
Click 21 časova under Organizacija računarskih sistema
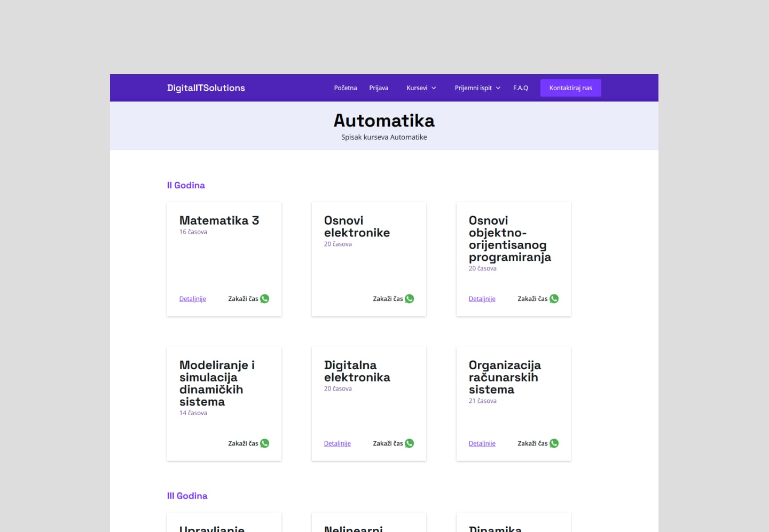pyautogui.click(x=483, y=401)
